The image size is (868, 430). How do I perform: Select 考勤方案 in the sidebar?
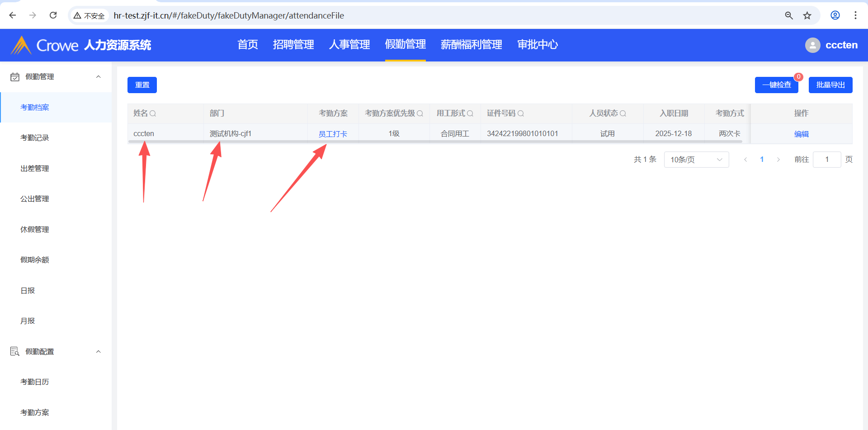[56, 412]
